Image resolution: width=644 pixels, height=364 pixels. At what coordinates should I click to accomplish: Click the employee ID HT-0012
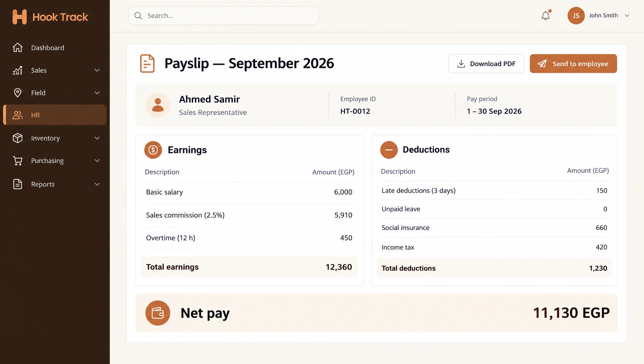[x=355, y=111]
